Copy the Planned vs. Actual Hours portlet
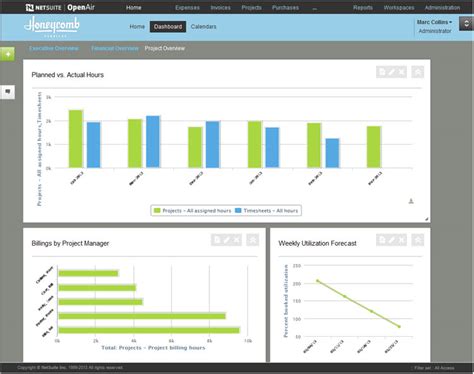This screenshot has width=474, height=374. pyautogui.click(x=382, y=72)
